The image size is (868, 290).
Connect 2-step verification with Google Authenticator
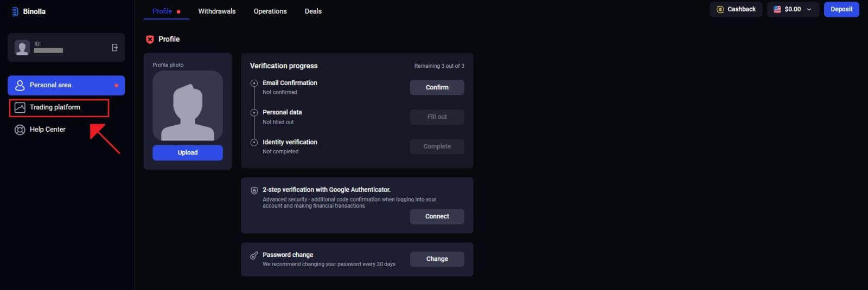437,216
